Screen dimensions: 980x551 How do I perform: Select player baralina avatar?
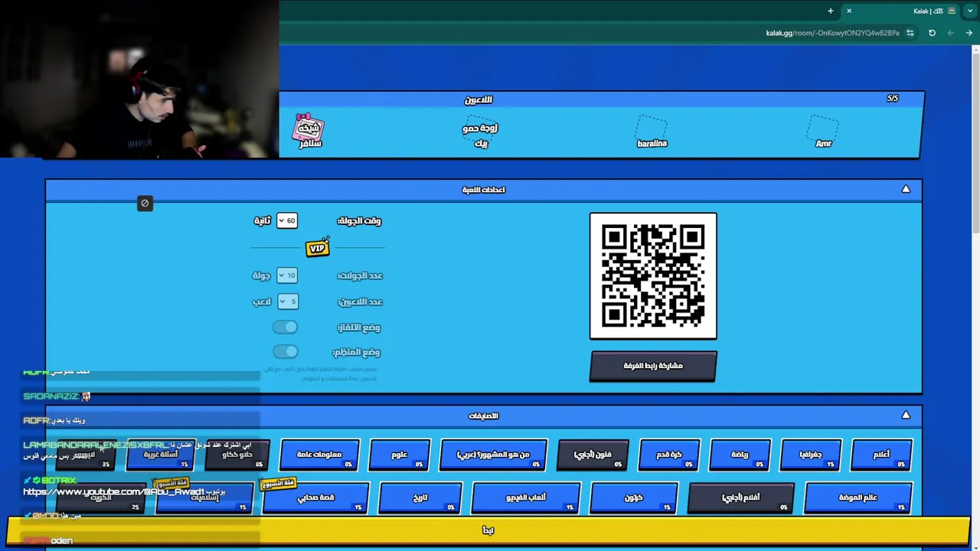pos(652,132)
